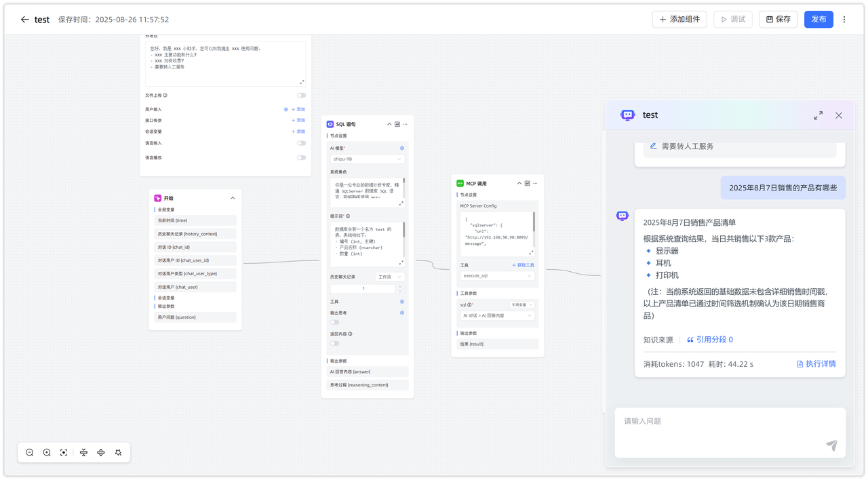This screenshot has width=868, height=480.
Task: Open the SQL 语句 node's ellipsis menu
Action: (406, 125)
